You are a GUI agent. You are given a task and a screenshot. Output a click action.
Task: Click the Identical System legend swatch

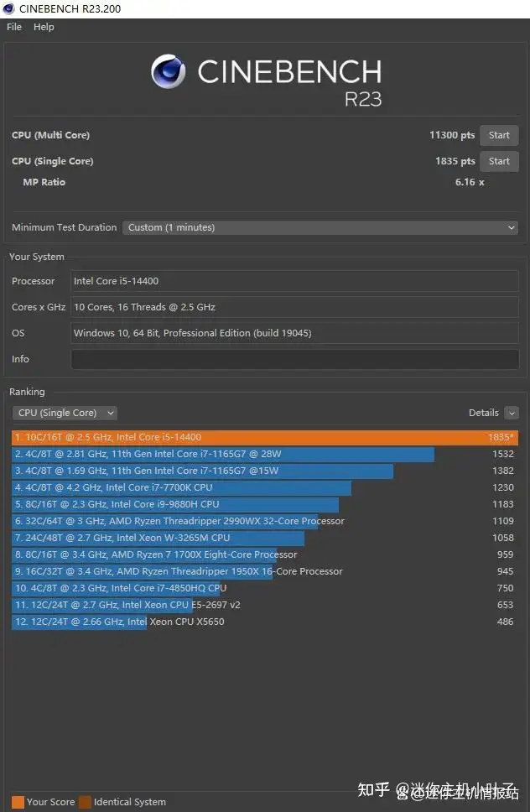(85, 802)
